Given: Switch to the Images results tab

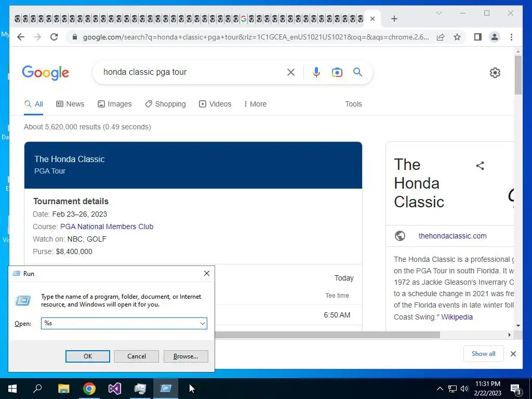Looking at the screenshot, I should (115, 104).
